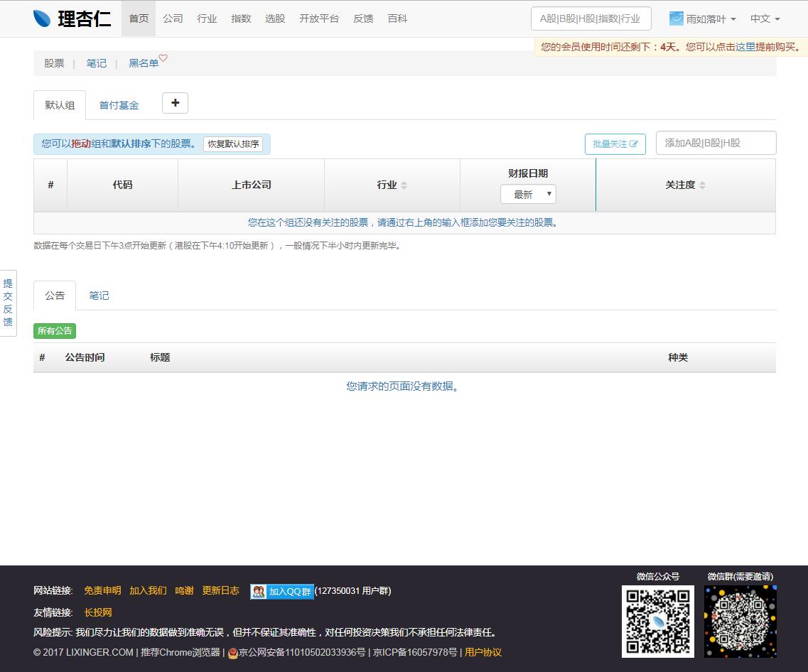Click the green 所有公告 button
The height and width of the screenshot is (672, 808).
[55, 330]
